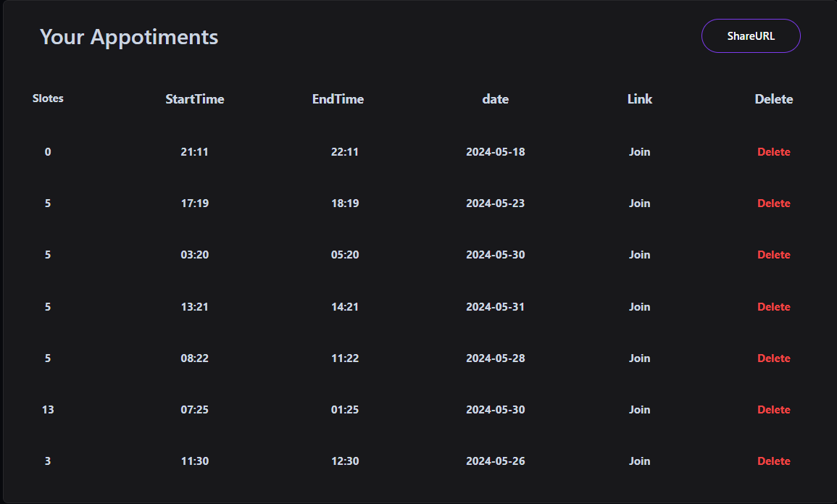Select the date column header
Viewport: 837px width, 504px height.
[496, 99]
